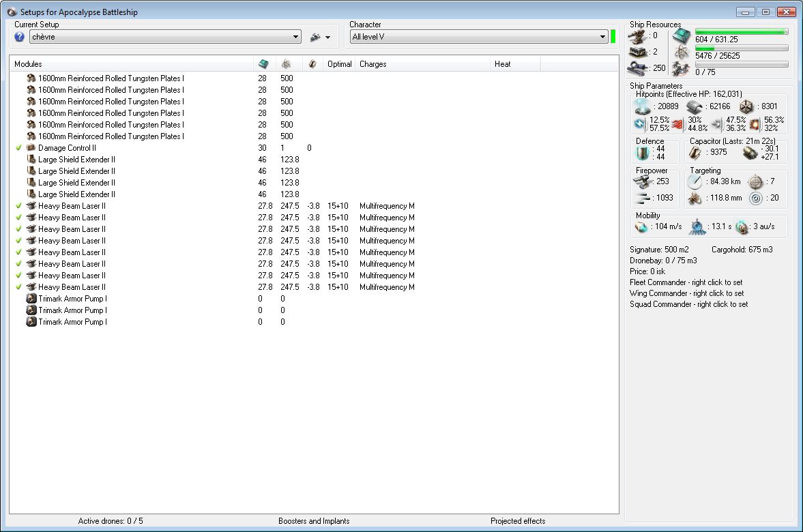The image size is (803, 532).
Task: Click the Heat column header
Action: pos(515,64)
